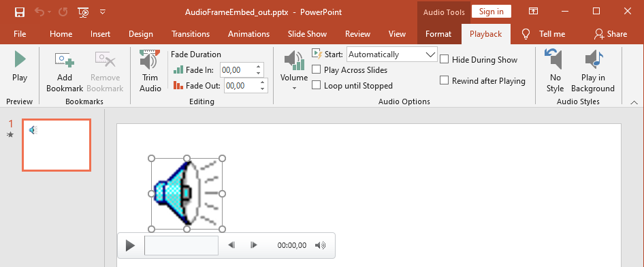Apply the No Style audio style

pyautogui.click(x=556, y=71)
